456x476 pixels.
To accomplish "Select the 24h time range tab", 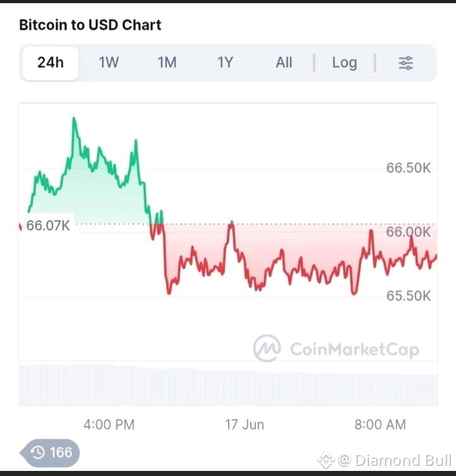I will pos(51,63).
